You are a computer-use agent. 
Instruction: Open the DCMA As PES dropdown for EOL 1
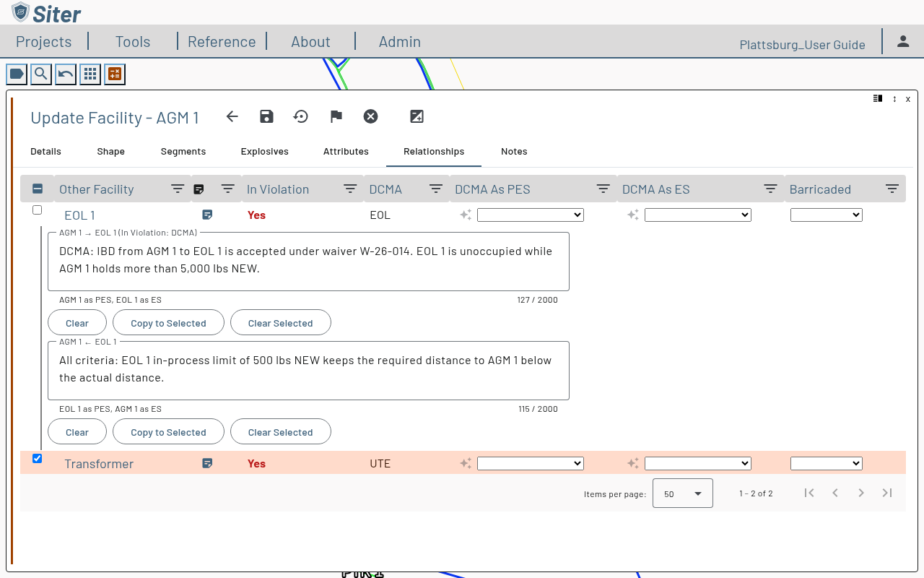point(531,215)
